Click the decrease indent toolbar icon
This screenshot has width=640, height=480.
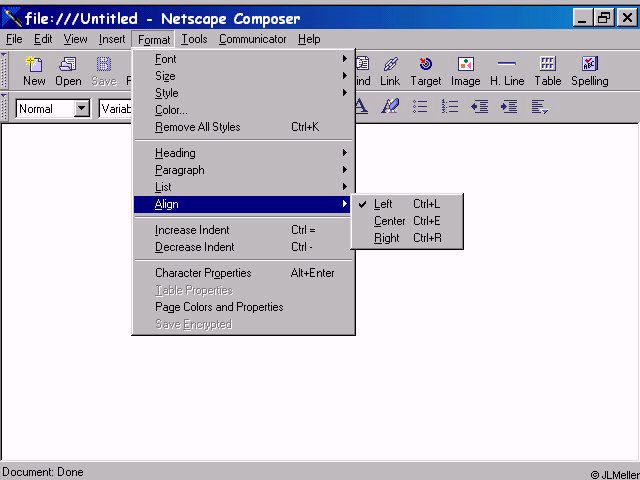[x=479, y=107]
